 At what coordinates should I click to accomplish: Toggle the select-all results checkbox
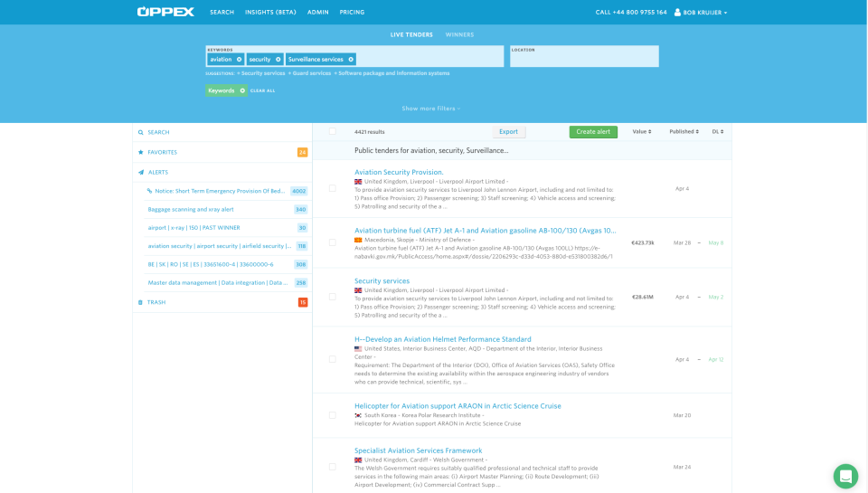tap(332, 131)
